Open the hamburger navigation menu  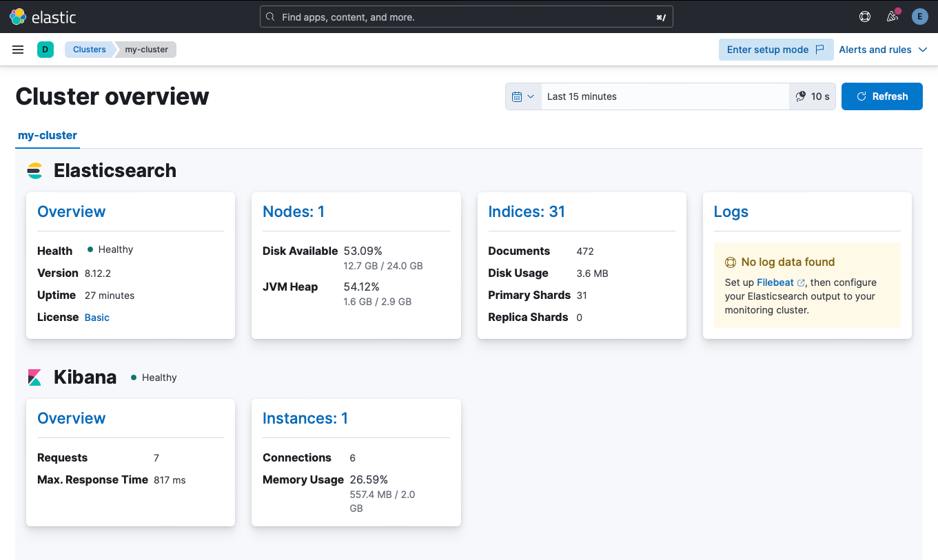19,50
